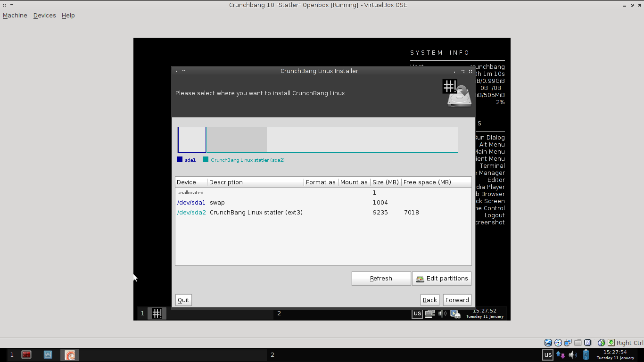Click the Forward button to continue installation
This screenshot has width=644, height=362.
pos(457,300)
